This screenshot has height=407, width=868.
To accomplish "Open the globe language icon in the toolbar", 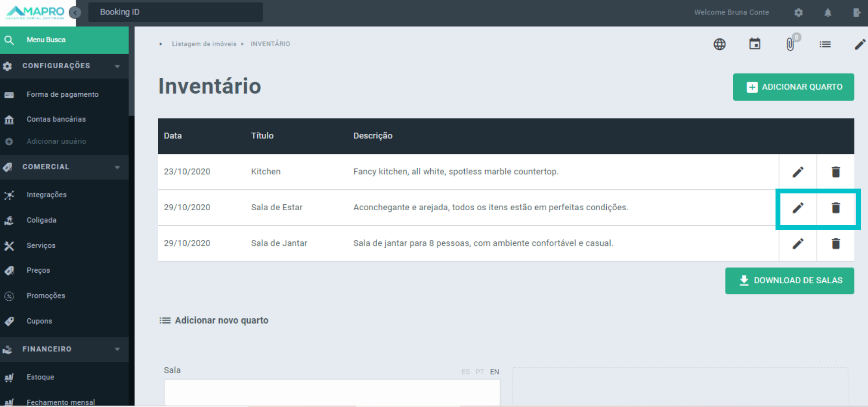I will tap(720, 44).
